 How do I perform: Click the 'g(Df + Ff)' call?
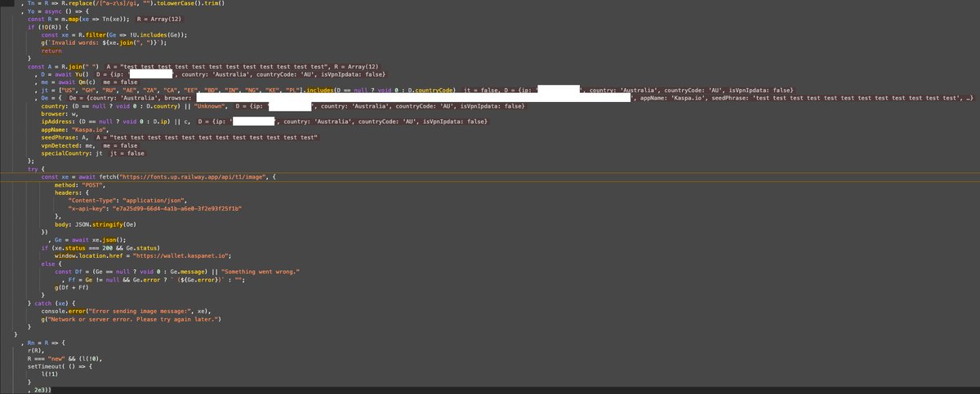[72, 286]
